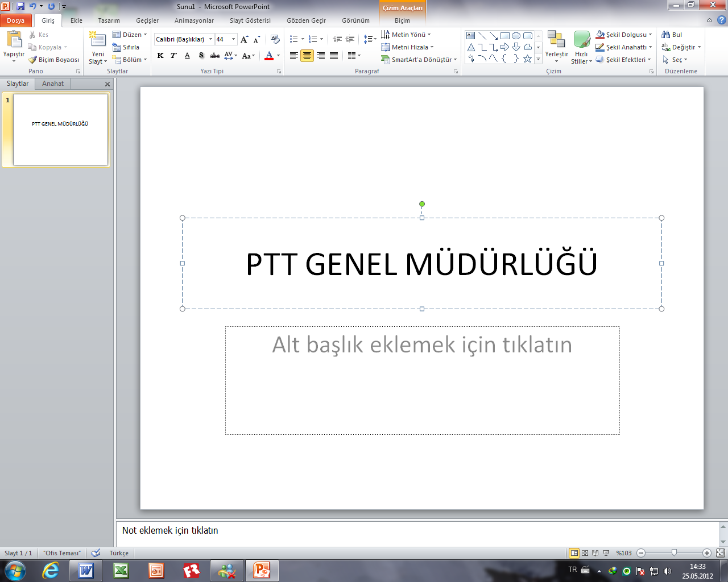Decrease font size with the small A icon

(x=257, y=39)
